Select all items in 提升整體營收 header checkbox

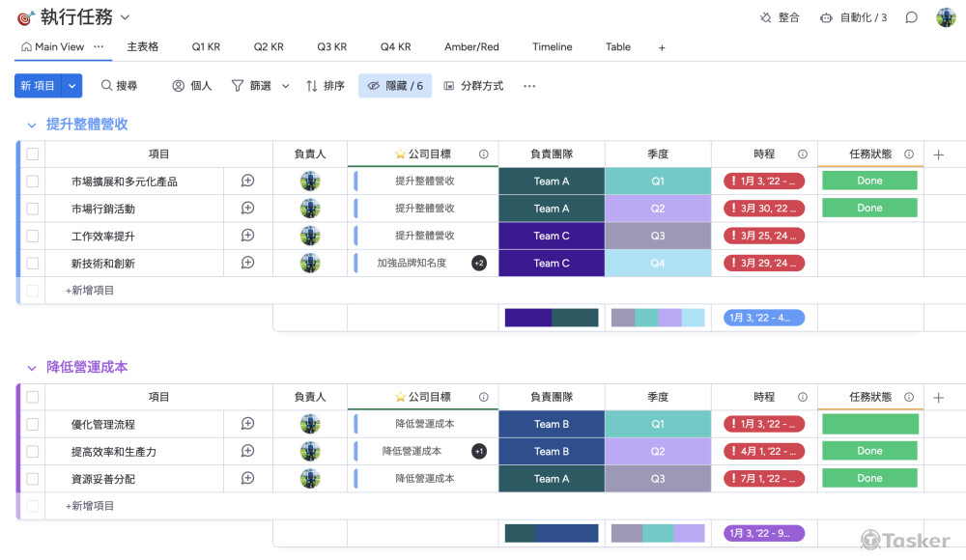click(33, 154)
